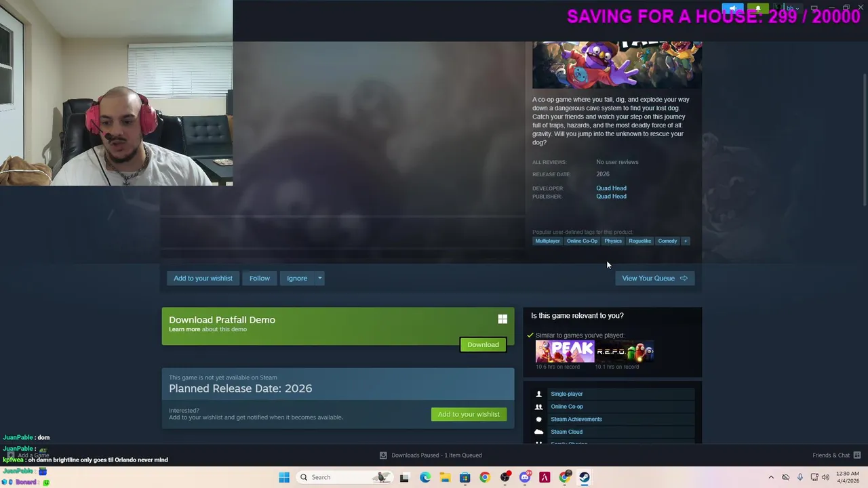Switch to OBS Studio in taskbar

click(x=505, y=477)
